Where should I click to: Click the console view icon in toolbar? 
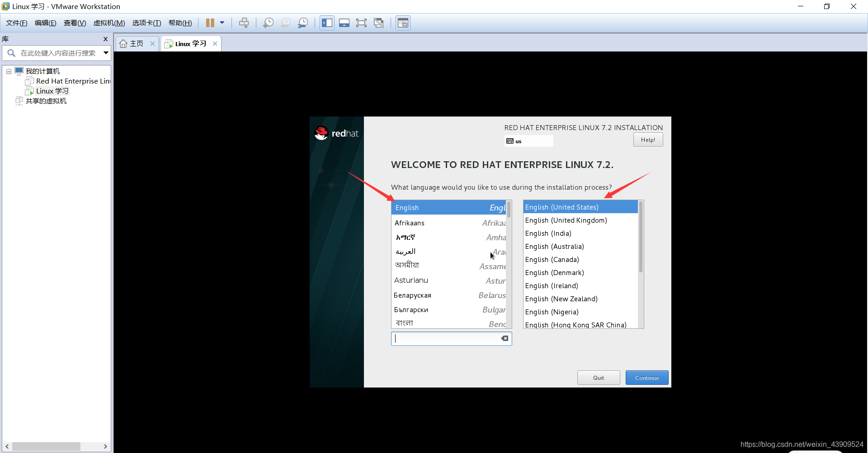tap(403, 23)
